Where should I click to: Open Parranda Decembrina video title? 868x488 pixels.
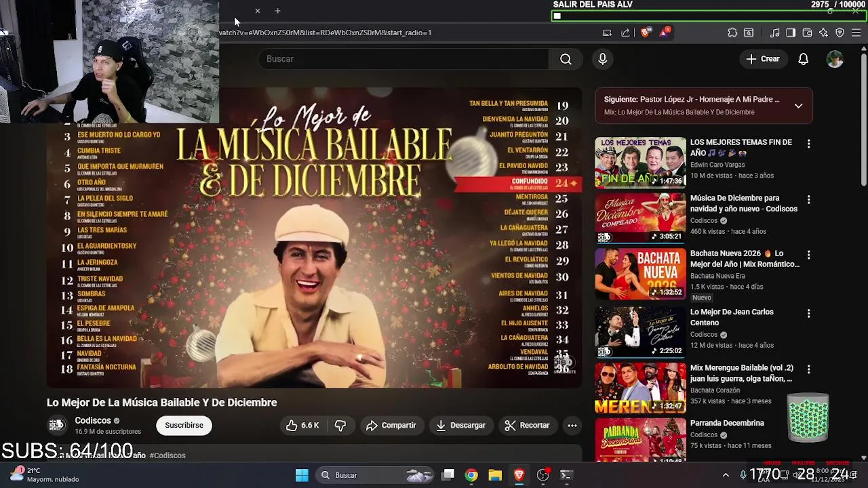pyautogui.click(x=727, y=423)
